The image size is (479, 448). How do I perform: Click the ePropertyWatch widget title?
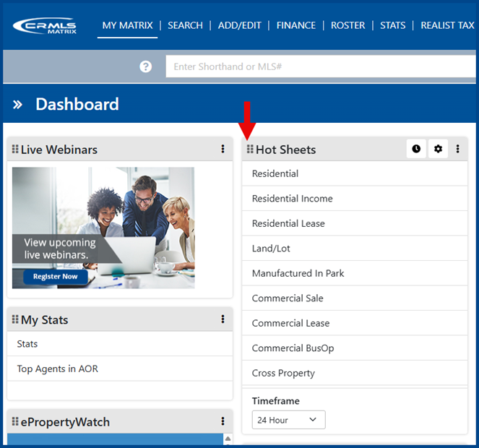click(65, 422)
